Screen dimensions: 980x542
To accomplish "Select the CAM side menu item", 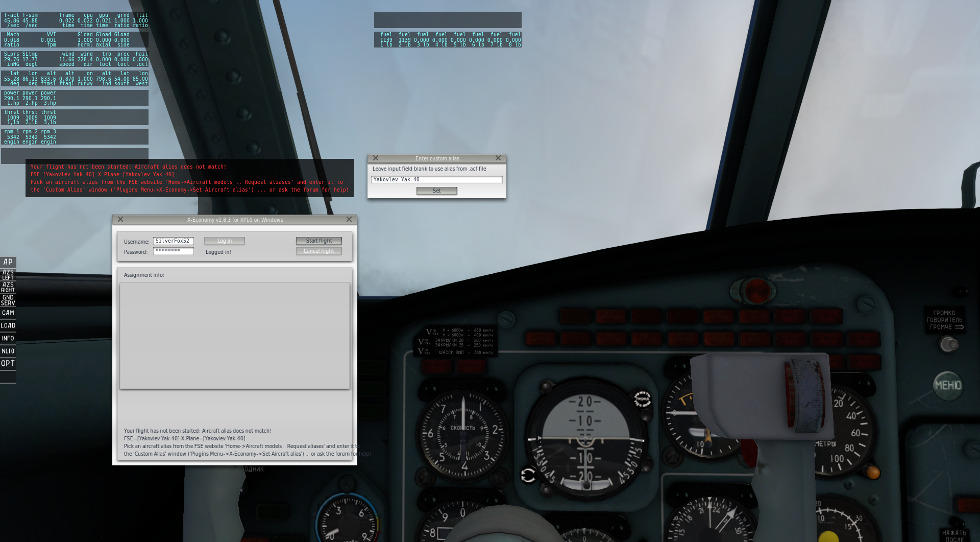I will tap(8, 313).
